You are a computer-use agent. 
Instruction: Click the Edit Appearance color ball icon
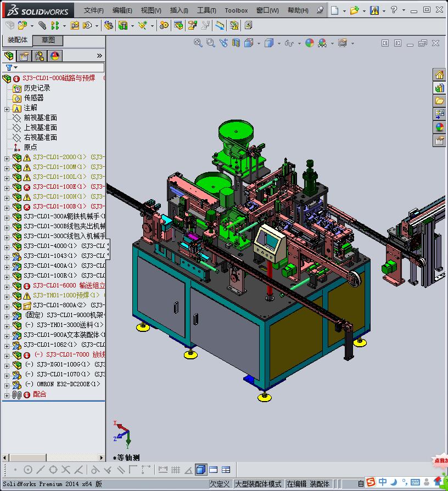(310, 43)
